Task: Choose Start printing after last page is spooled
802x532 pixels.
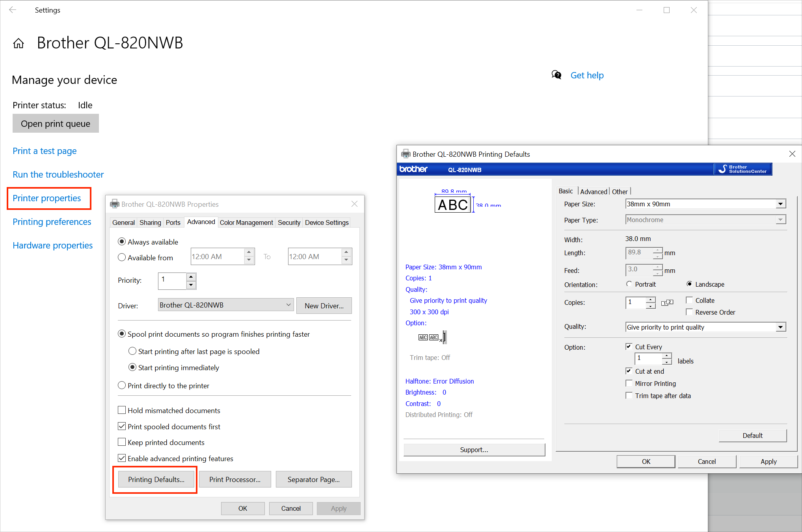Action: 133,351
